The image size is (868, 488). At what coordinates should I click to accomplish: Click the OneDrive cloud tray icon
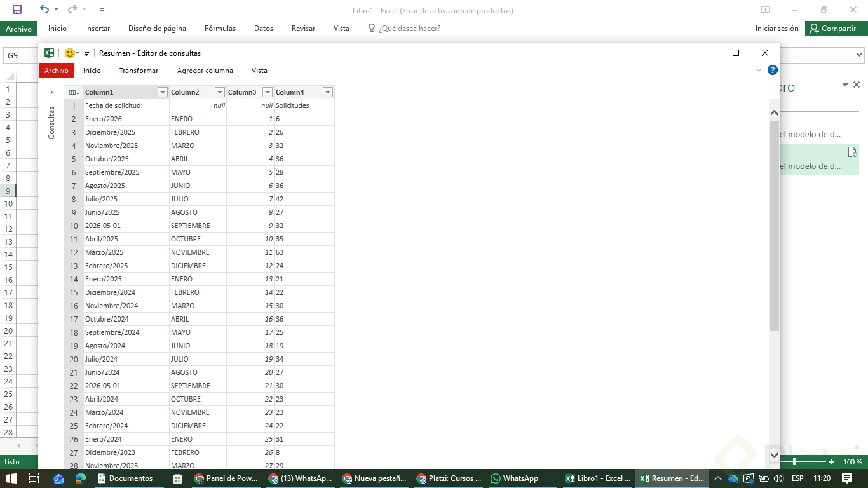(734, 478)
